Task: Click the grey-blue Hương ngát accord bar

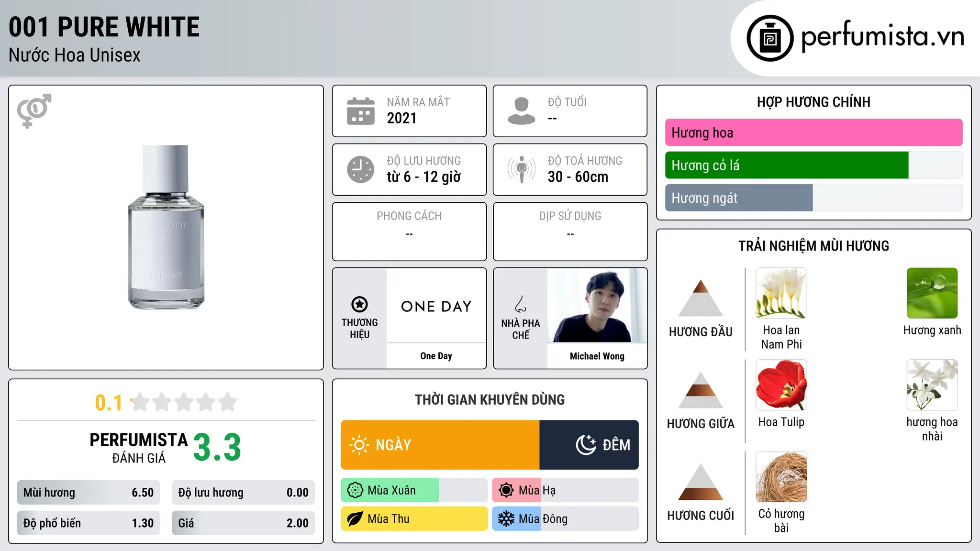Action: pos(739,198)
